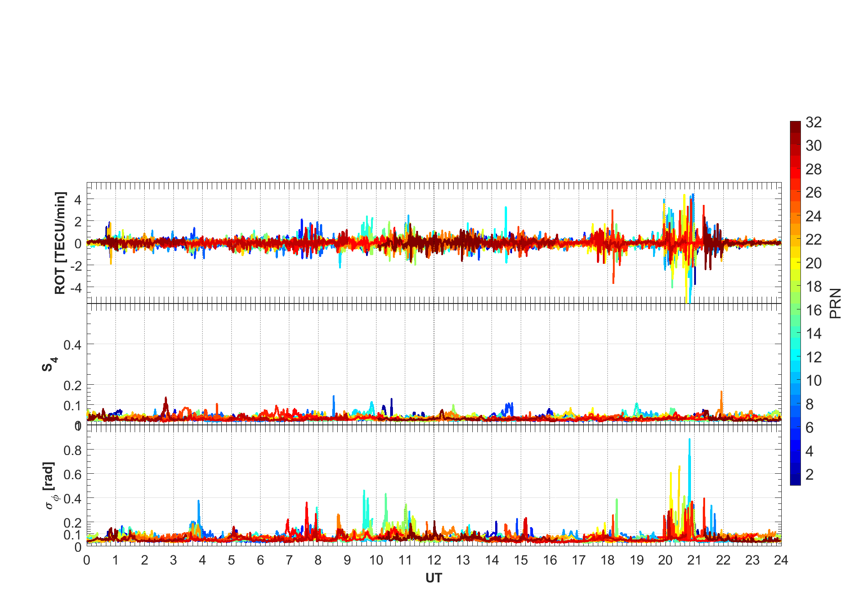This screenshot has width=868, height=607.
Task: Click the x-axis tick label 24
Action: tap(781, 560)
